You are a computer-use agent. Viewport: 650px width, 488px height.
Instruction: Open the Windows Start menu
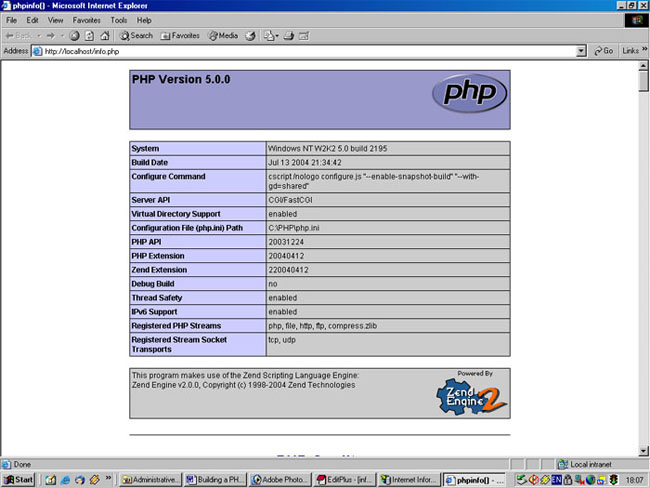(19, 479)
